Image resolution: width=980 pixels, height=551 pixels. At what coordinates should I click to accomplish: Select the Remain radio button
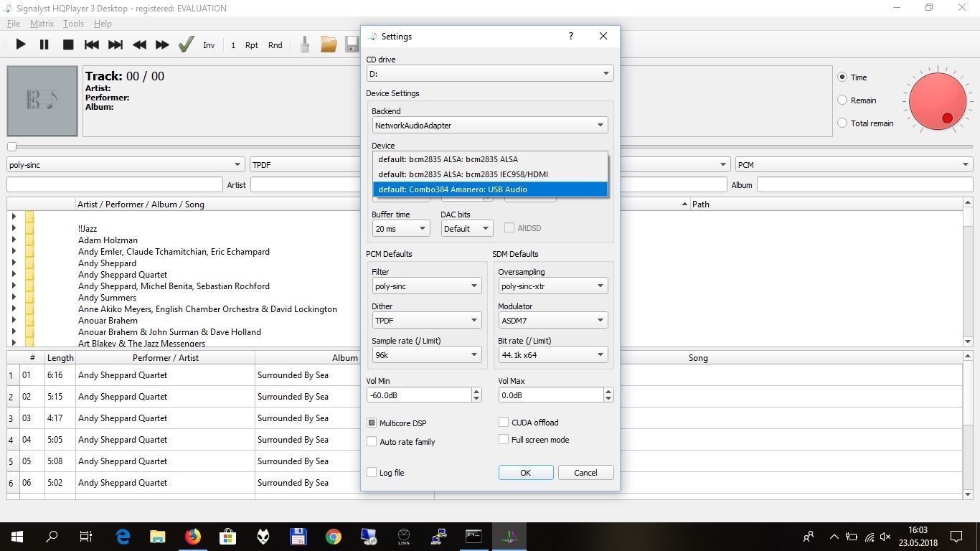(x=842, y=100)
